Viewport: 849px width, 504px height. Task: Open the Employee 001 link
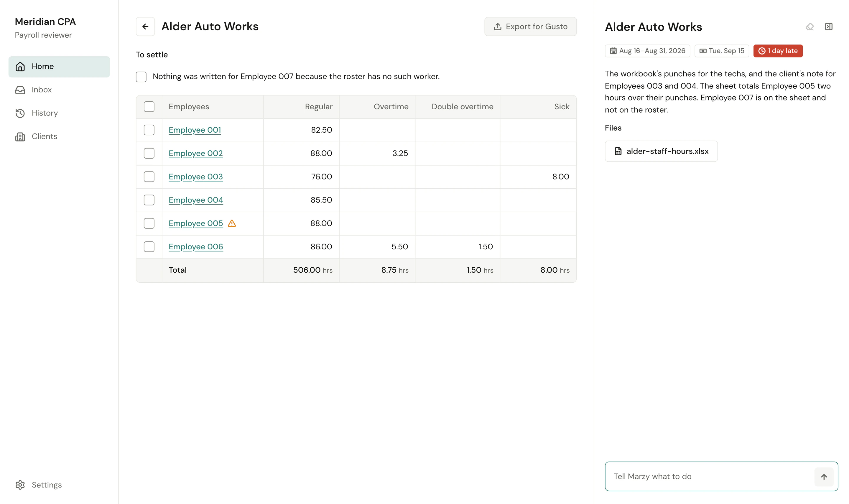tap(195, 130)
